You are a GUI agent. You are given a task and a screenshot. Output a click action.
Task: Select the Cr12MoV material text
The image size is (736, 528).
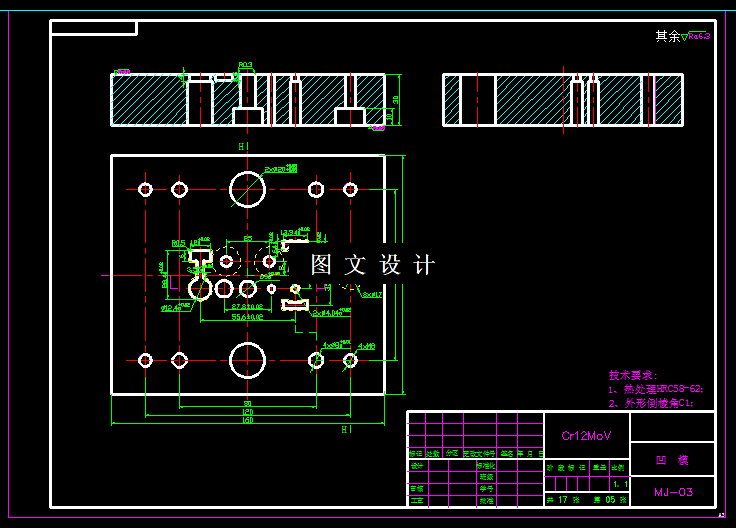(586, 436)
